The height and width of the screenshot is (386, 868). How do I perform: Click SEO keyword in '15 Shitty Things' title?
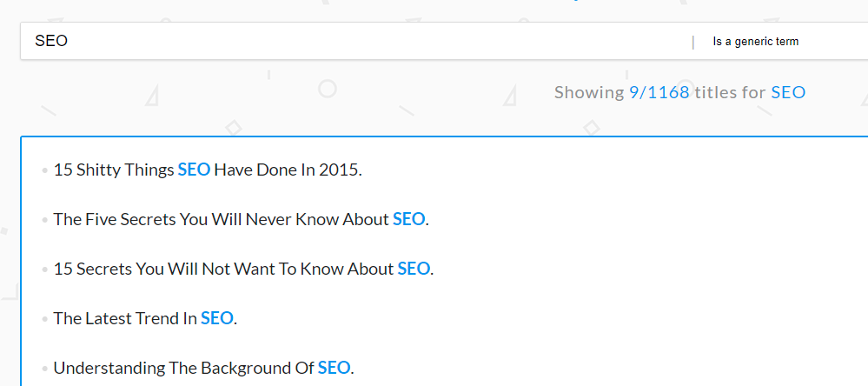194,170
